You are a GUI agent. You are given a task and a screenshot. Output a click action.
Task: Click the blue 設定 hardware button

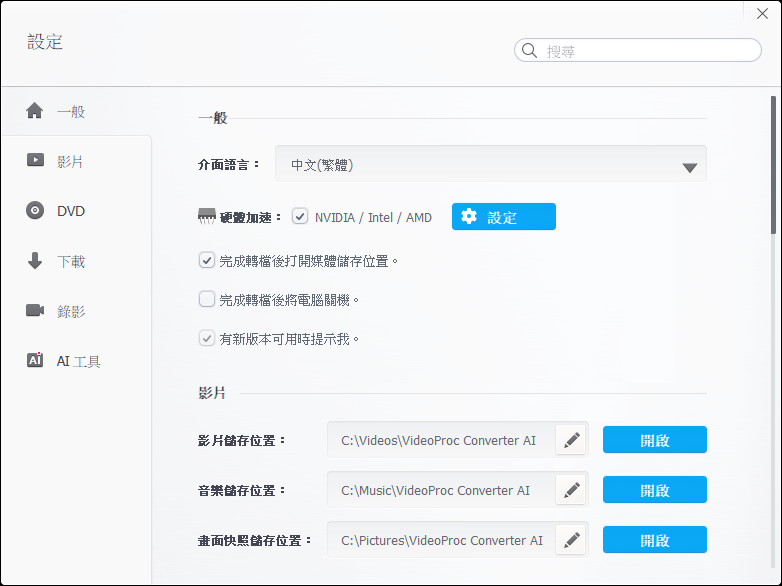(x=503, y=217)
